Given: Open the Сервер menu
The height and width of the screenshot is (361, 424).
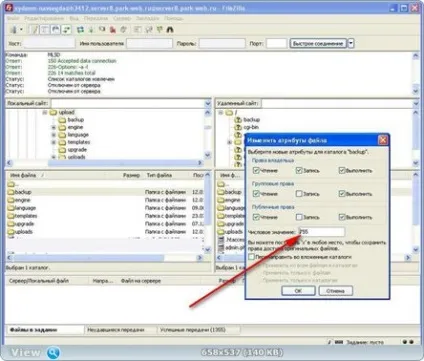Looking at the screenshot, I should (x=122, y=18).
